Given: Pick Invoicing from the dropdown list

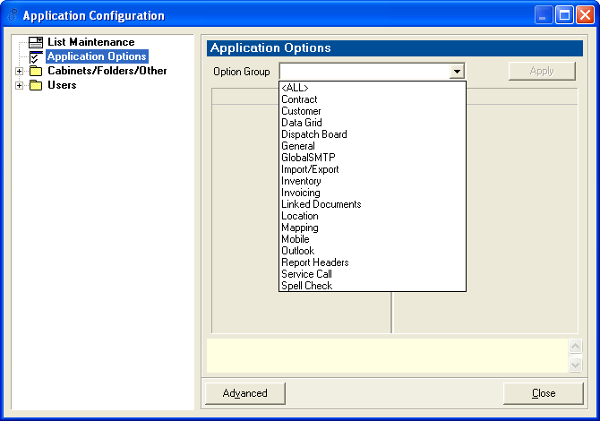Looking at the screenshot, I should tap(372, 193).
